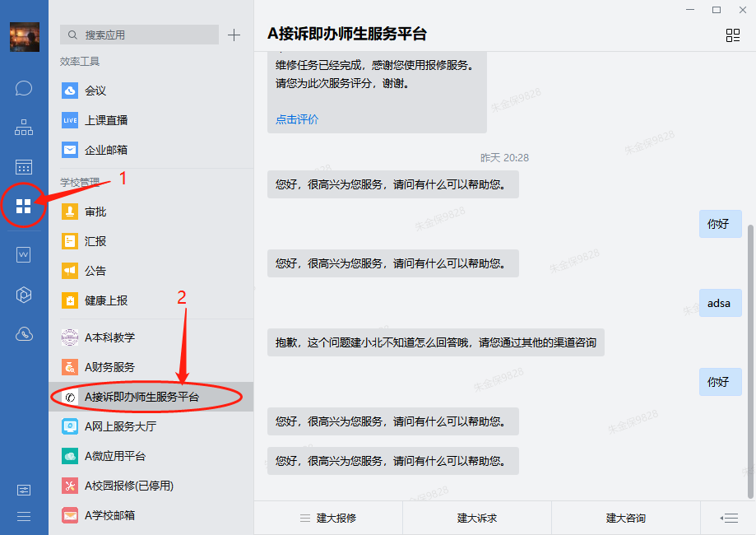Select the workbench apps grid icon
The height and width of the screenshot is (535, 756).
24,206
